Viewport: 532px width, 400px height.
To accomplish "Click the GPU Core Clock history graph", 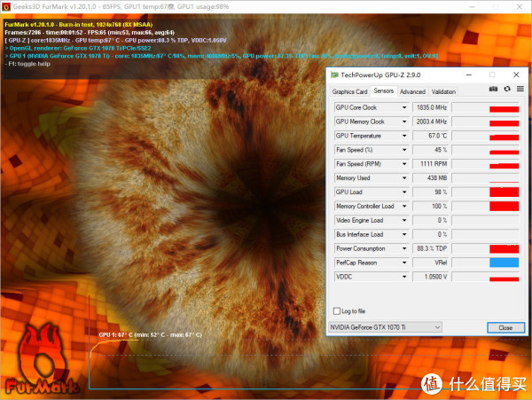I will point(486,107).
